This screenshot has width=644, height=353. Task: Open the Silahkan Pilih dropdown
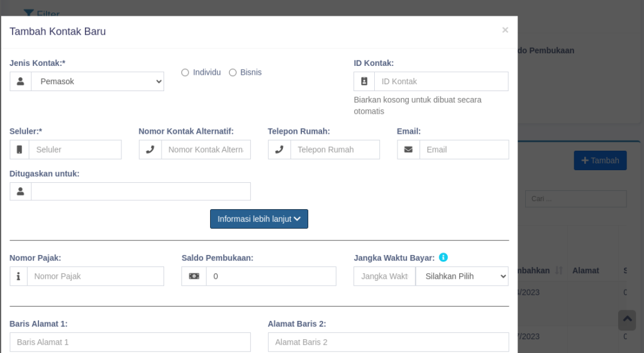tap(462, 276)
